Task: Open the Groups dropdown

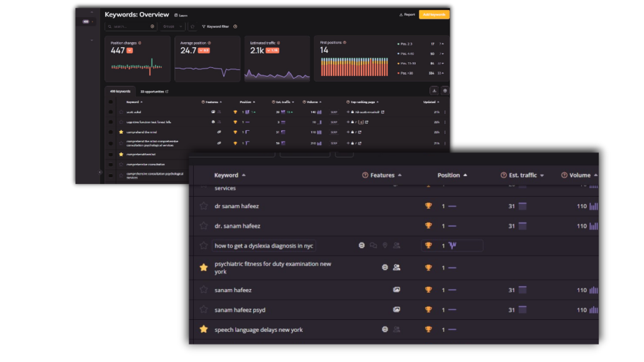Action: (172, 26)
